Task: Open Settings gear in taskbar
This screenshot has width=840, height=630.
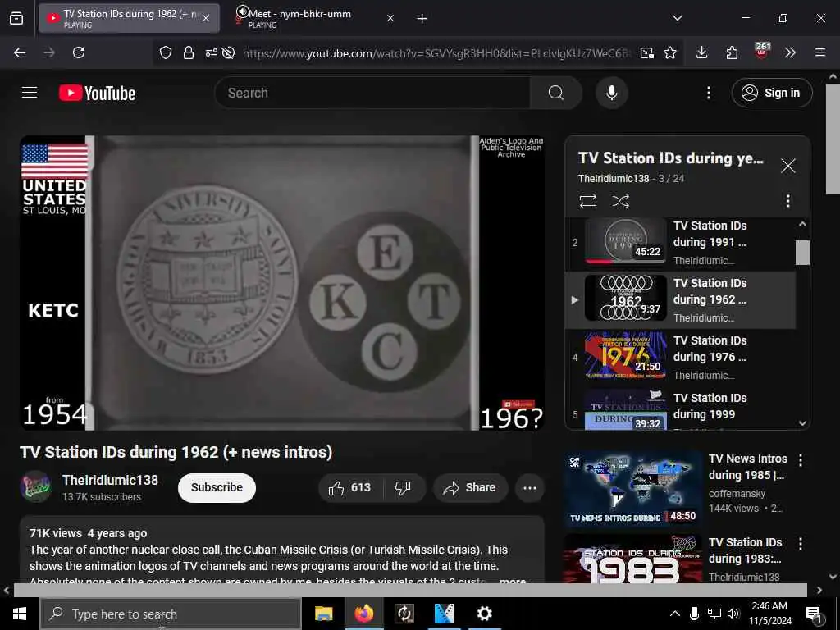Action: pyautogui.click(x=484, y=614)
